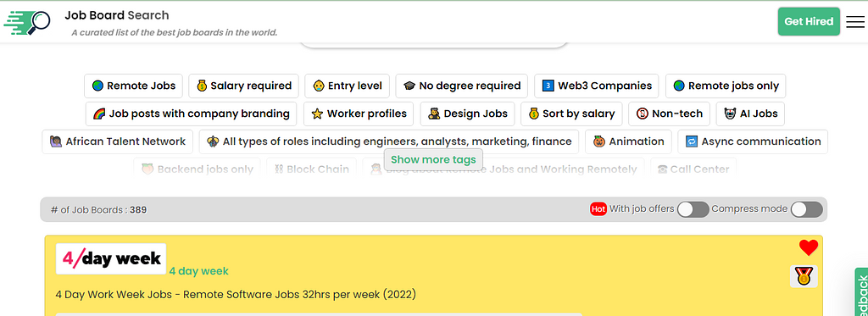
Task: Select the Web3 Companies tag
Action: click(x=597, y=86)
